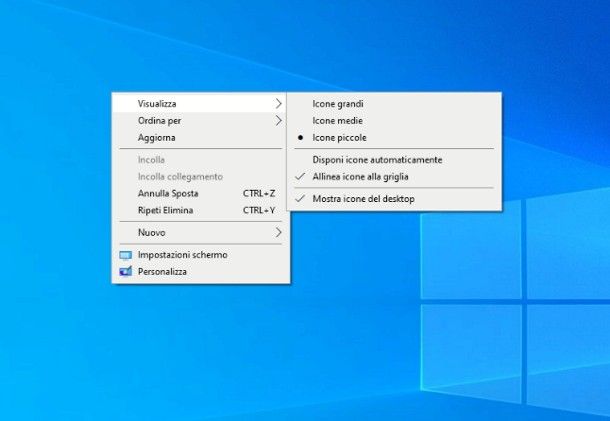Expand the Visualizza submenu arrow
610x421 pixels.
point(279,103)
